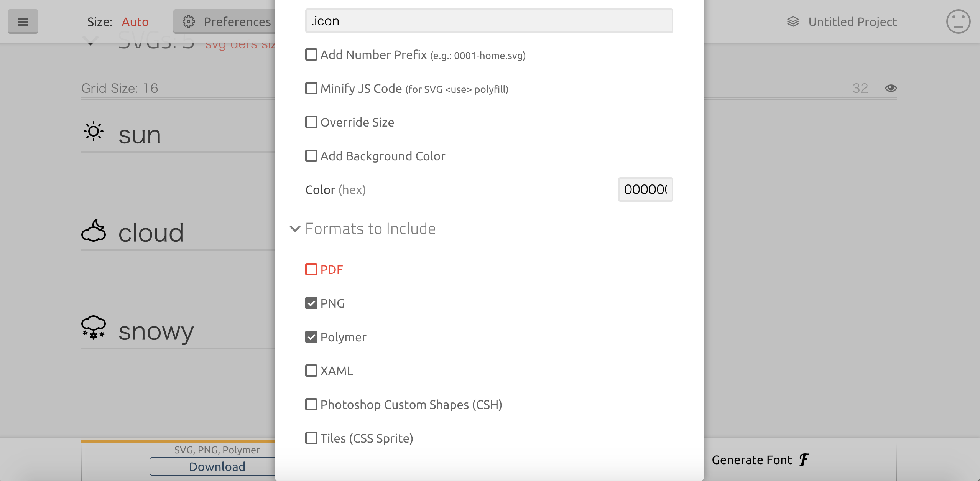Select the snowy cloud icon
This screenshot has width=980, height=481.
(x=93, y=328)
